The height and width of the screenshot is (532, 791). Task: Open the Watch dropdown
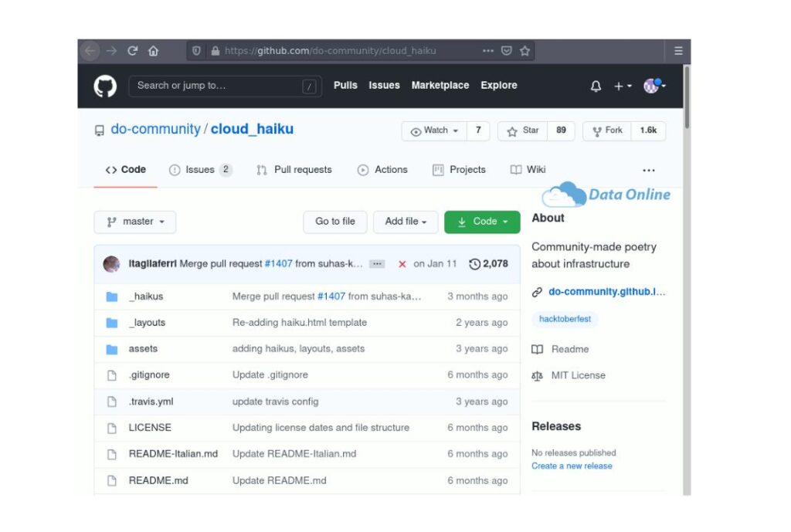click(x=434, y=130)
